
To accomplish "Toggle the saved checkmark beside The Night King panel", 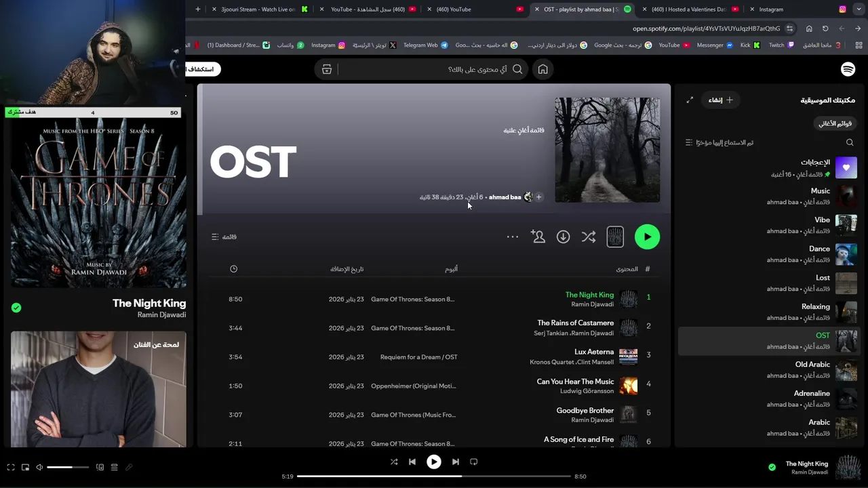I will pyautogui.click(x=16, y=308).
